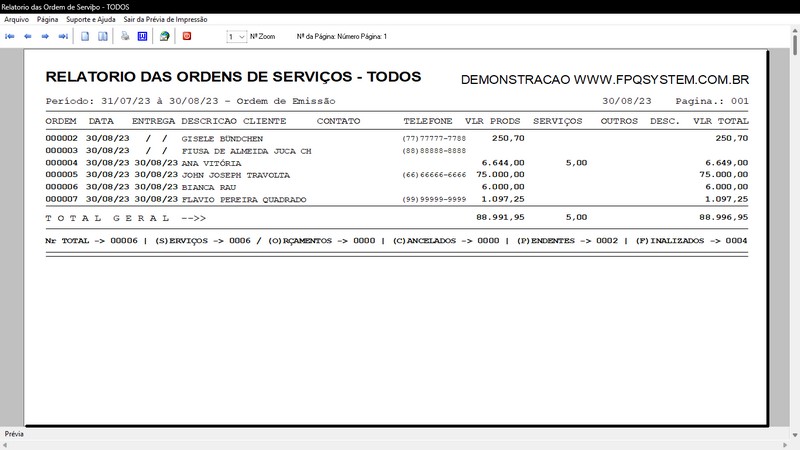Select client FLAVIO PEREIRA QUADRADO
The height and width of the screenshot is (450, 800).
point(244,199)
